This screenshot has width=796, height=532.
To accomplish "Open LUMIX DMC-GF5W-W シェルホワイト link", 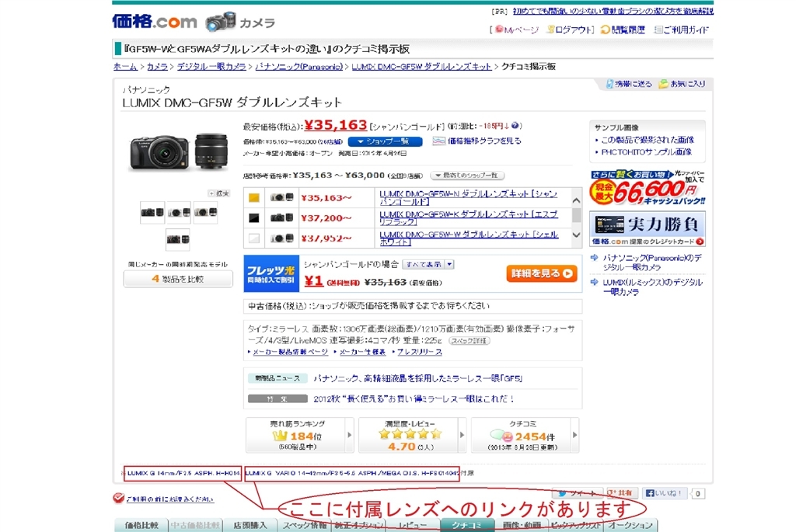I will (x=469, y=238).
